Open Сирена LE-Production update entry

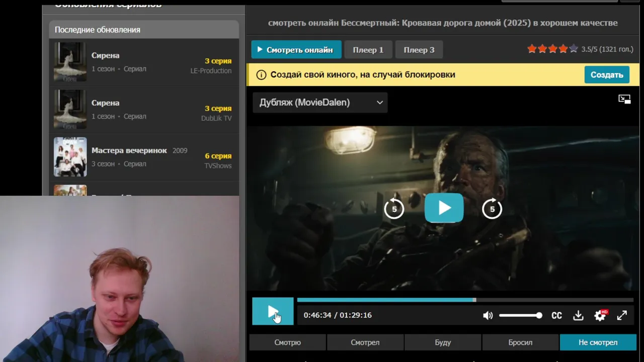[x=144, y=62]
